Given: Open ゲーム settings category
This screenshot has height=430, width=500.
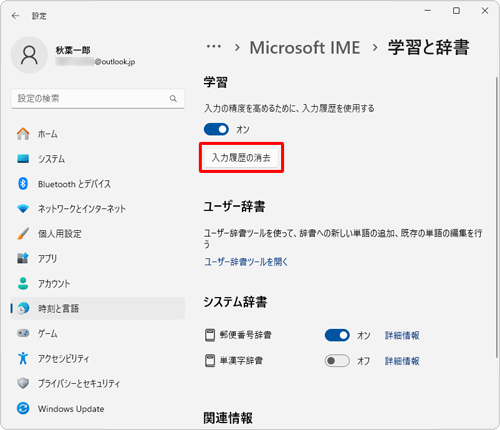Looking at the screenshot, I should pyautogui.click(x=98, y=333).
